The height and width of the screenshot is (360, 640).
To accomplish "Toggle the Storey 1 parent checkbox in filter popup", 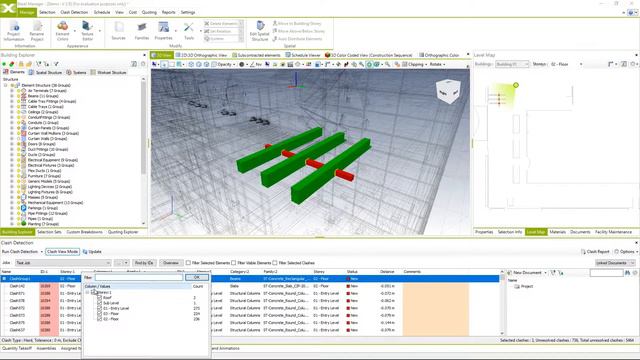I will tap(94, 292).
